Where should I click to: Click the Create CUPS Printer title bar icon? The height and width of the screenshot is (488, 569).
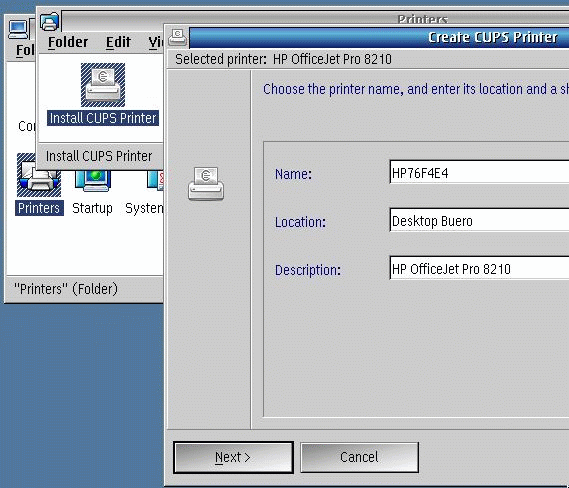pos(177,37)
